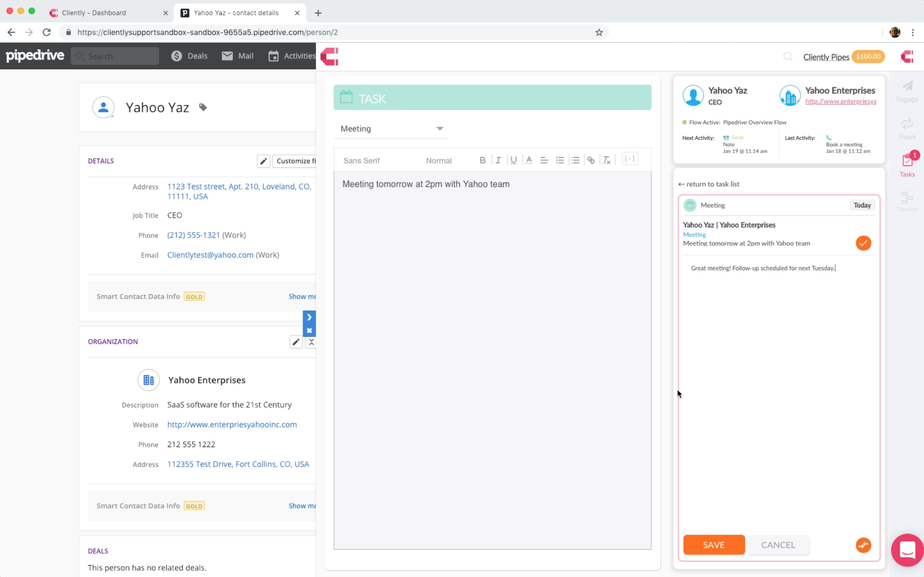This screenshot has height=577, width=924.
Task: Save the task note
Action: coord(714,545)
